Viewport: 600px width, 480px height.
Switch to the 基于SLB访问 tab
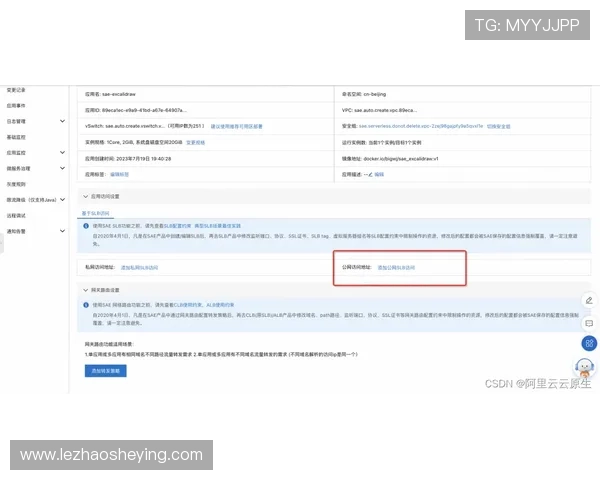pyautogui.click(x=95, y=213)
